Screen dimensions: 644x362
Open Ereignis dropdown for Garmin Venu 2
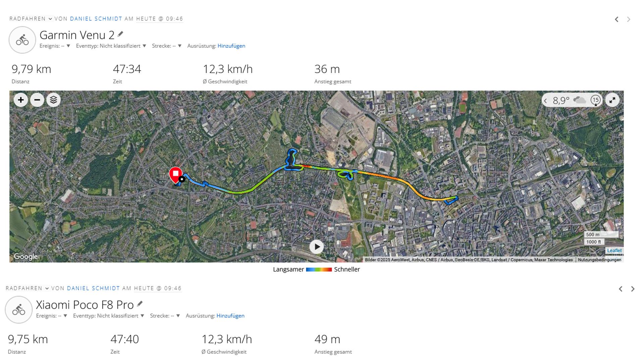[68, 46]
